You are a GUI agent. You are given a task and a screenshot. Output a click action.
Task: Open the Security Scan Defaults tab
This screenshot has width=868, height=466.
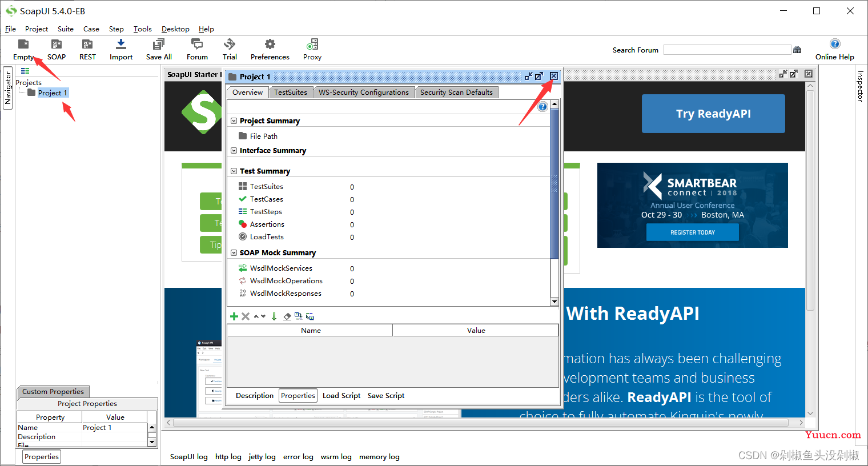coord(456,93)
